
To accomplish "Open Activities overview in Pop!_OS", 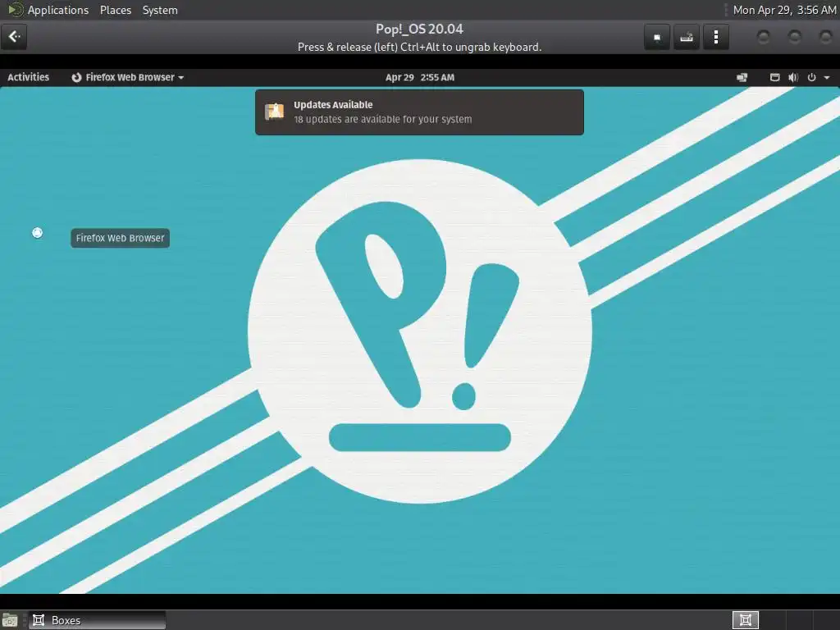I will pyautogui.click(x=29, y=77).
